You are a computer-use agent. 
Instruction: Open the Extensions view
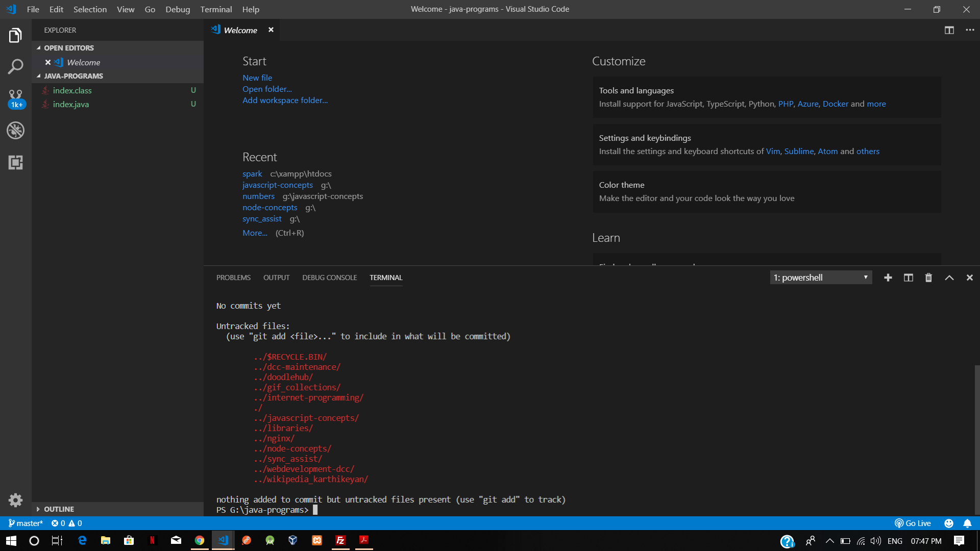point(15,163)
